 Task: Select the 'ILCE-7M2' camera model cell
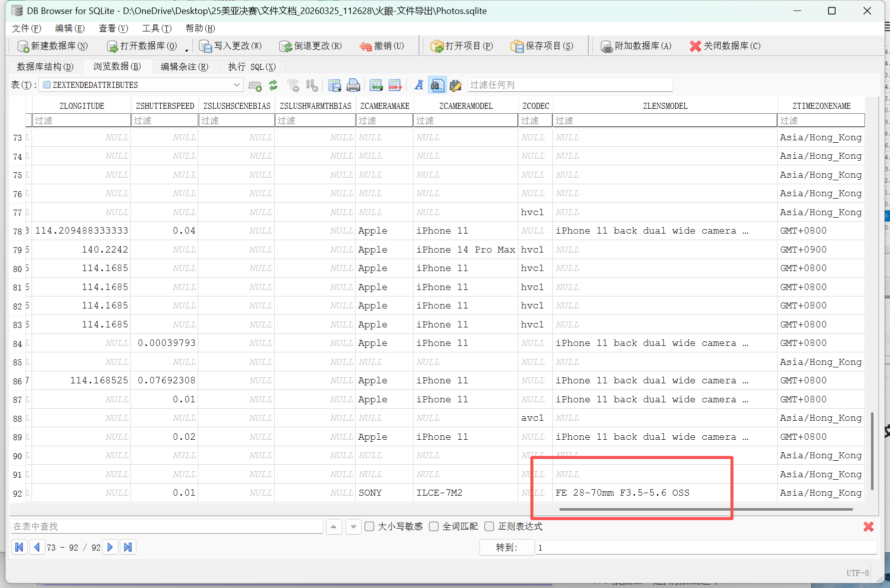point(466,493)
